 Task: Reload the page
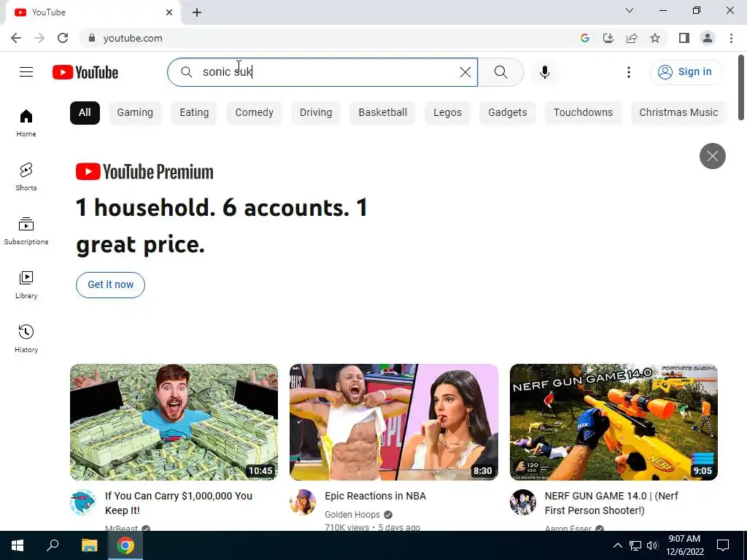[63, 38]
